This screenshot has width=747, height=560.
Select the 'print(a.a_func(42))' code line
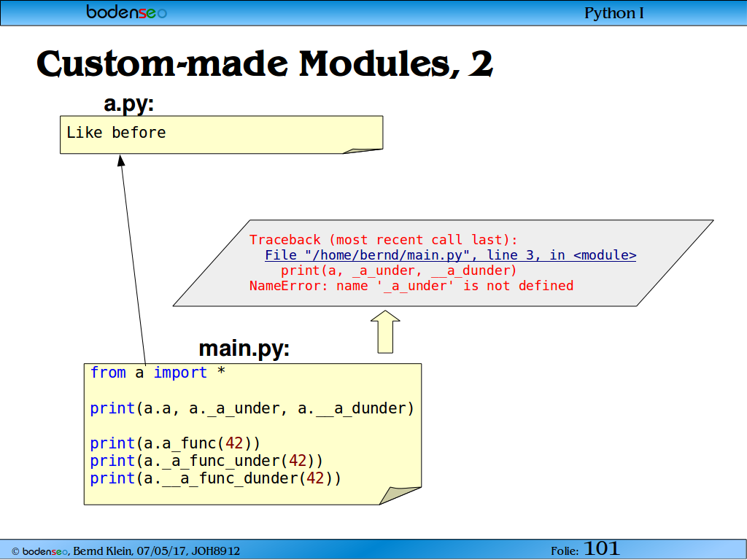coord(175,443)
